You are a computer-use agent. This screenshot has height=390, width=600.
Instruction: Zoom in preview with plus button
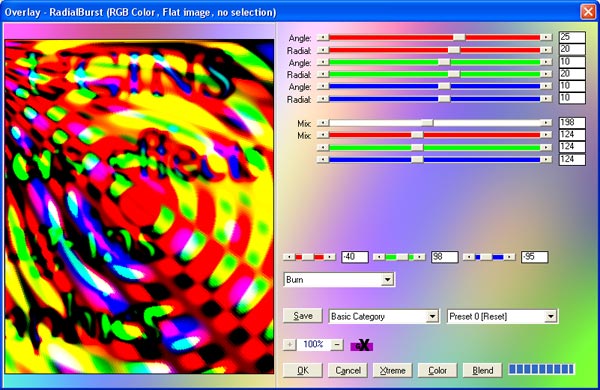coord(289,344)
